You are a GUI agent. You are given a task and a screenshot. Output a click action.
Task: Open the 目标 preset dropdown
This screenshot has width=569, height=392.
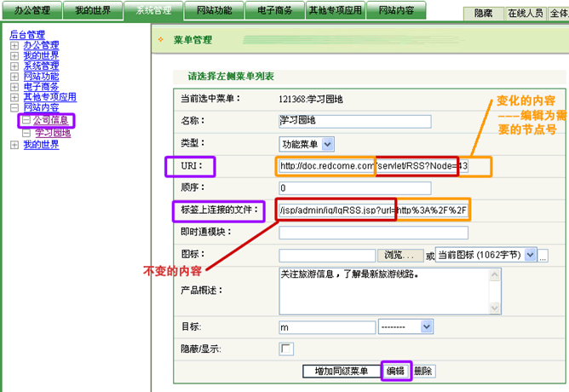pos(427,326)
